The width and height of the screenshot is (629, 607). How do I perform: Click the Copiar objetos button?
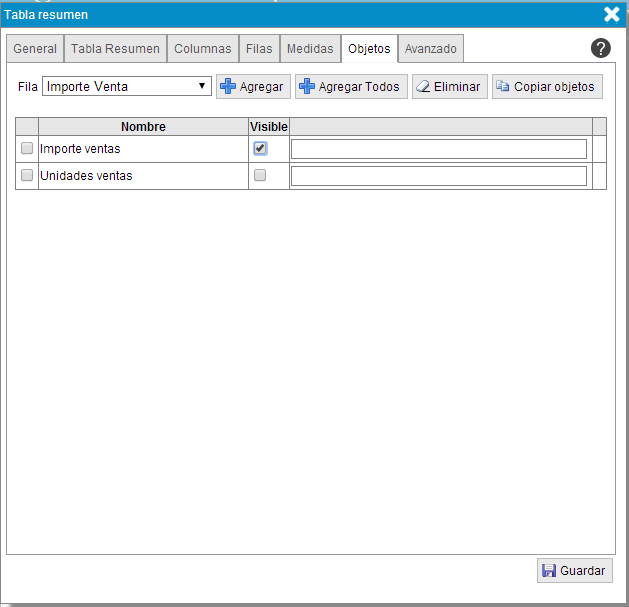pyautogui.click(x=546, y=87)
